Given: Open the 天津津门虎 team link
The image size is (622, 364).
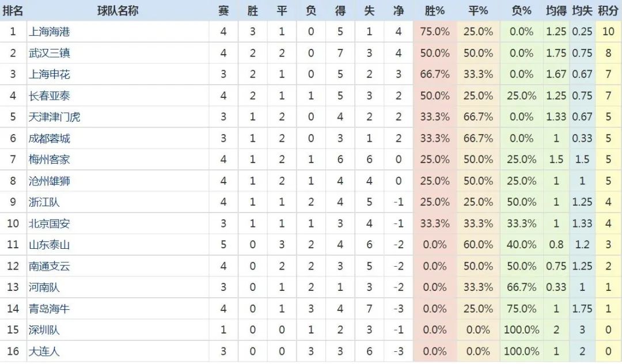Looking at the screenshot, I should 55,117.
